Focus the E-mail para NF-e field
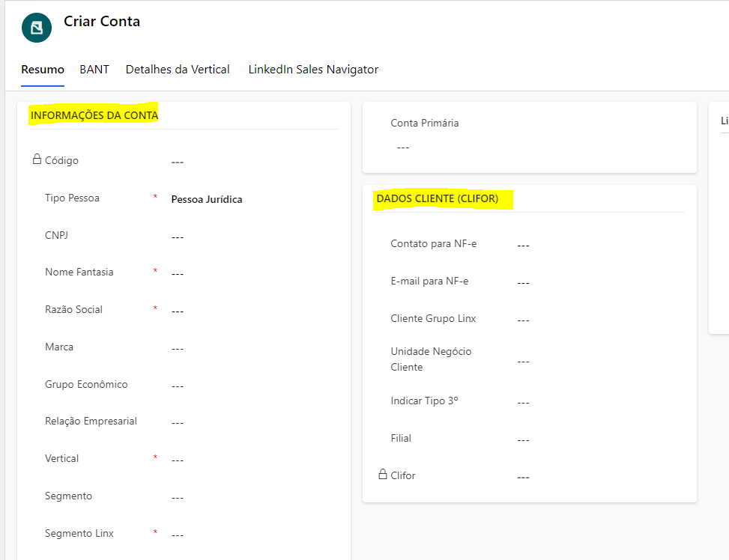The height and width of the screenshot is (560, 729). (592, 282)
